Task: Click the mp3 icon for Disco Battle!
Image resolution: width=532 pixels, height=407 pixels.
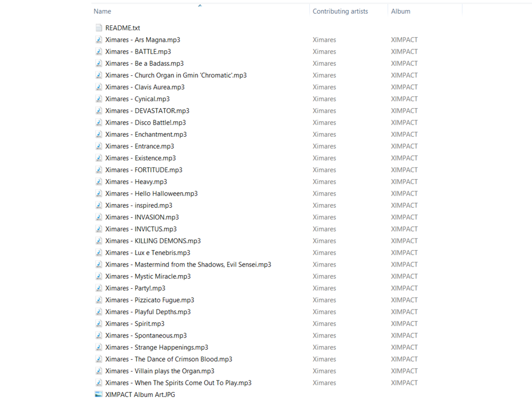Action: pos(99,122)
